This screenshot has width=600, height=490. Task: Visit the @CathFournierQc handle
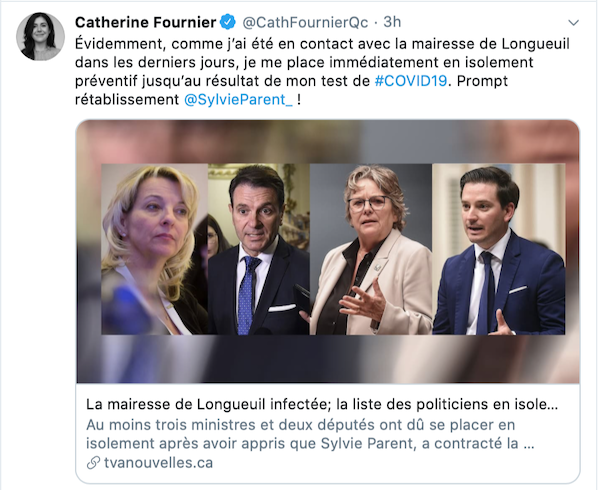tap(305, 23)
